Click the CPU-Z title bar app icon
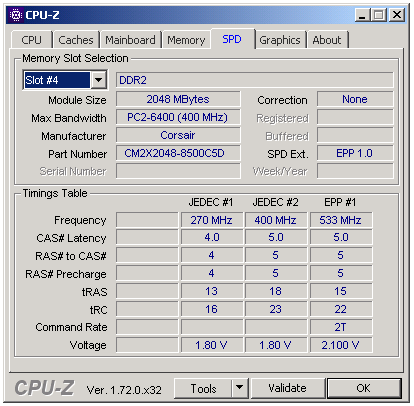414x406 pixels. [16, 15]
